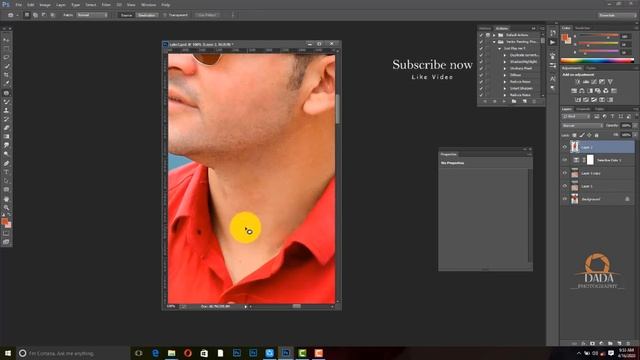Open the Essentials workspace dropdown
The image size is (640, 360).
tap(617, 15)
